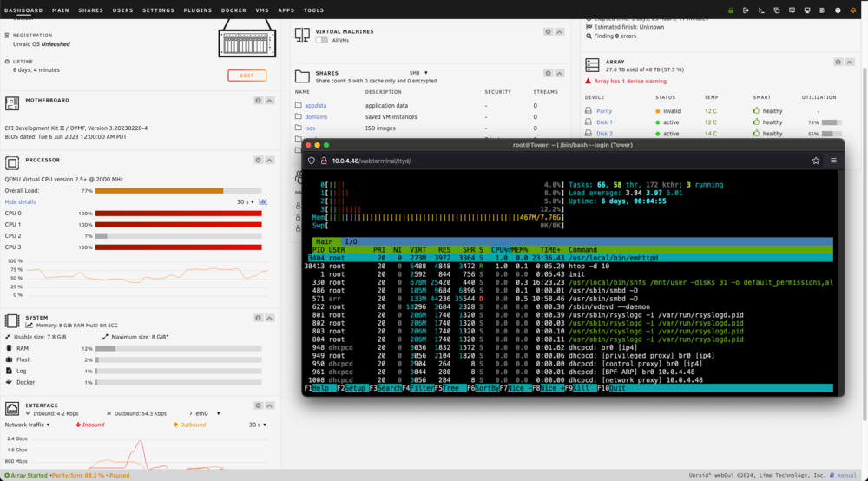Open System memory info icon

click(x=258, y=318)
